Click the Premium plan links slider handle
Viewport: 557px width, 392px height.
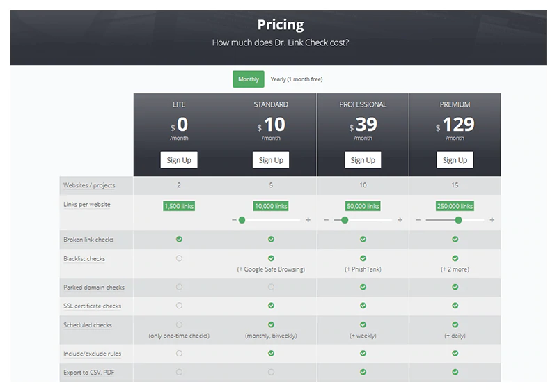tap(458, 220)
